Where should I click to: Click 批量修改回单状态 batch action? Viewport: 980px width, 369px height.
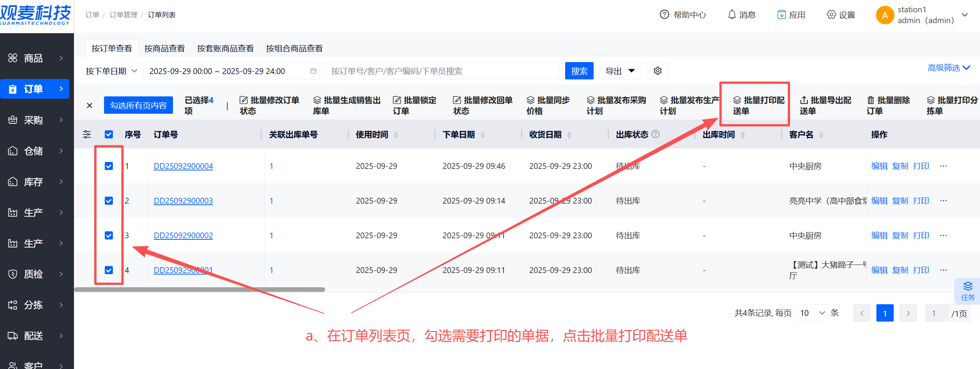(x=483, y=105)
